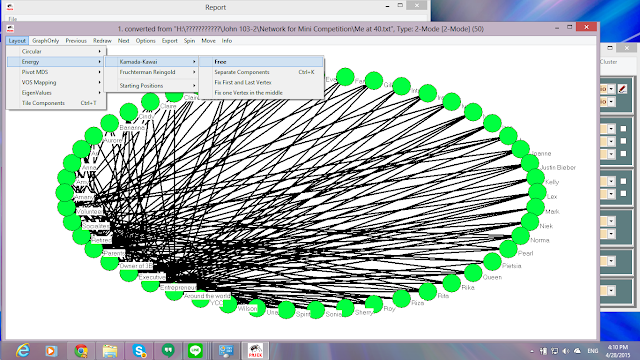Open the ENG input language indicator

pyautogui.click(x=593, y=351)
